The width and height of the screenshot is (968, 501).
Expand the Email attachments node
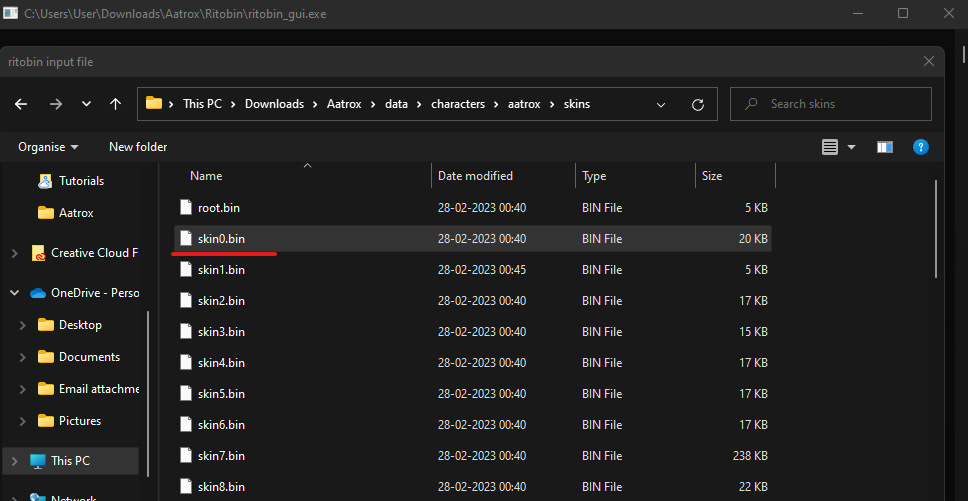click(x=23, y=389)
